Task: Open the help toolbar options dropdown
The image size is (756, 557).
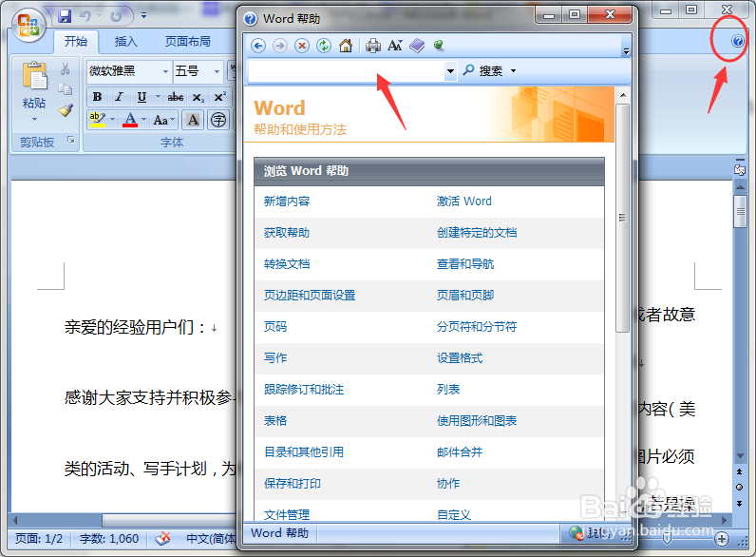Action: [626, 51]
